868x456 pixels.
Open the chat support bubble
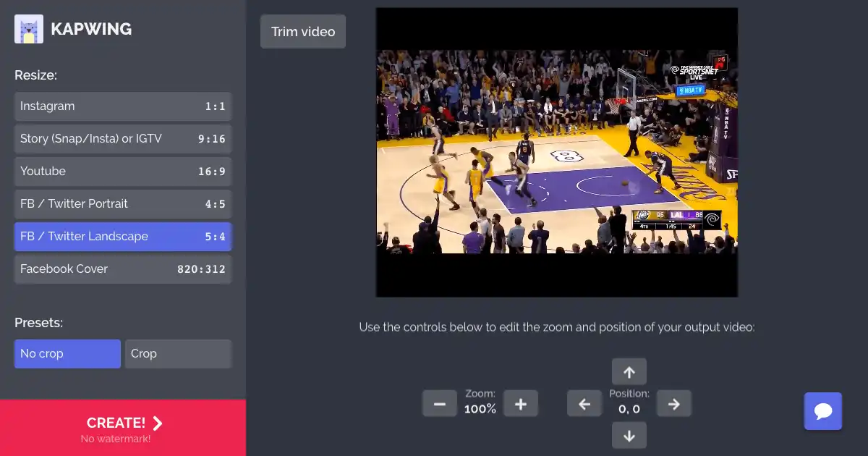point(822,411)
